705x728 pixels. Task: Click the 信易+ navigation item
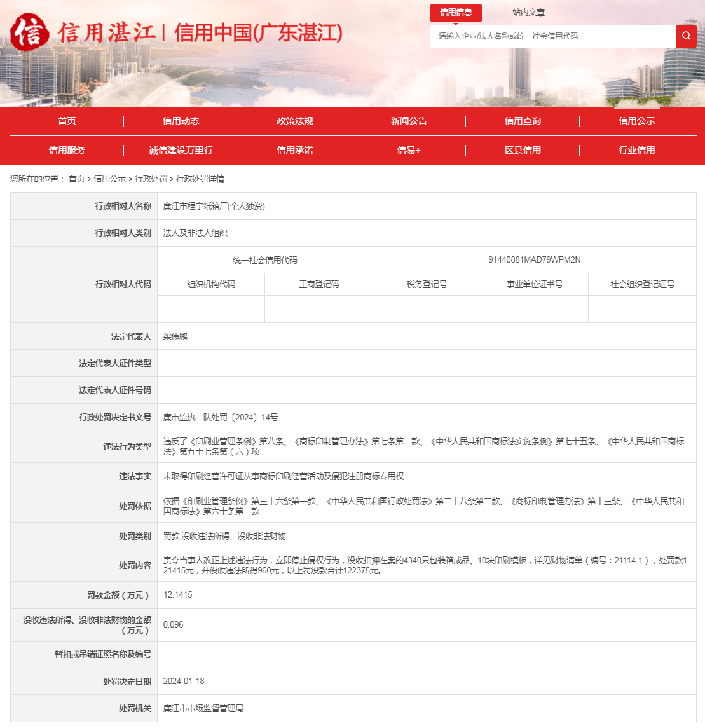click(x=409, y=150)
